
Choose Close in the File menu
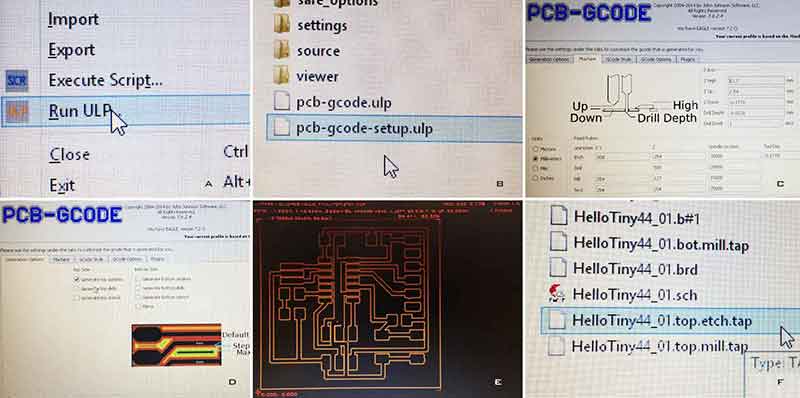(69, 154)
